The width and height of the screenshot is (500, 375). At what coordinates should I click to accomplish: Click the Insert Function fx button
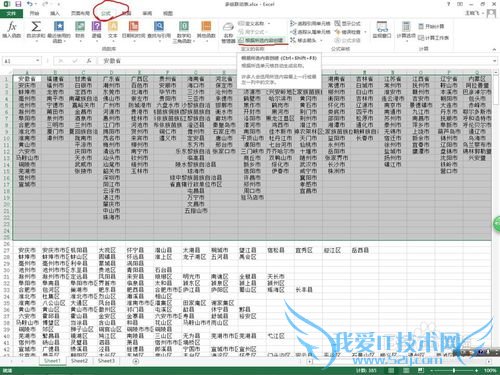tap(12, 29)
